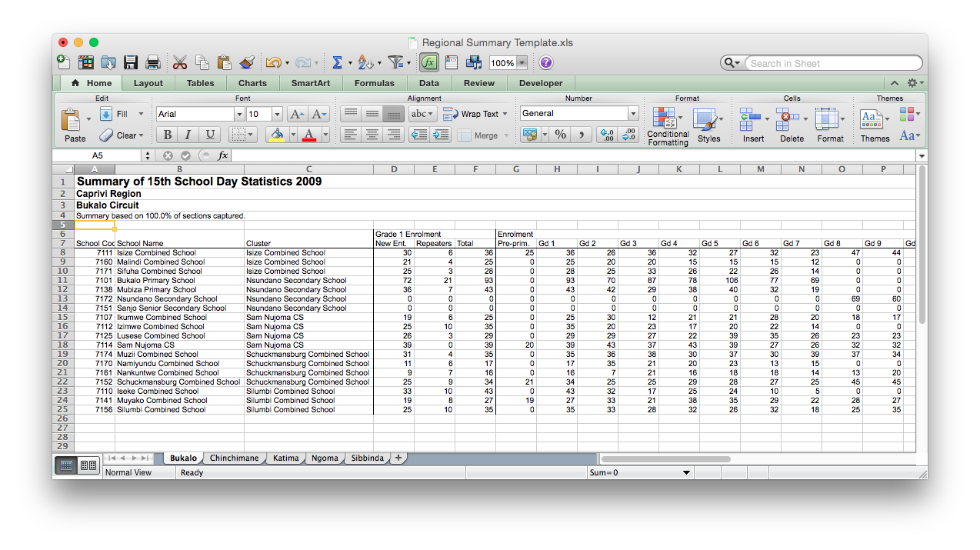
Task: Sort data with A-Z icon
Action: (x=365, y=62)
